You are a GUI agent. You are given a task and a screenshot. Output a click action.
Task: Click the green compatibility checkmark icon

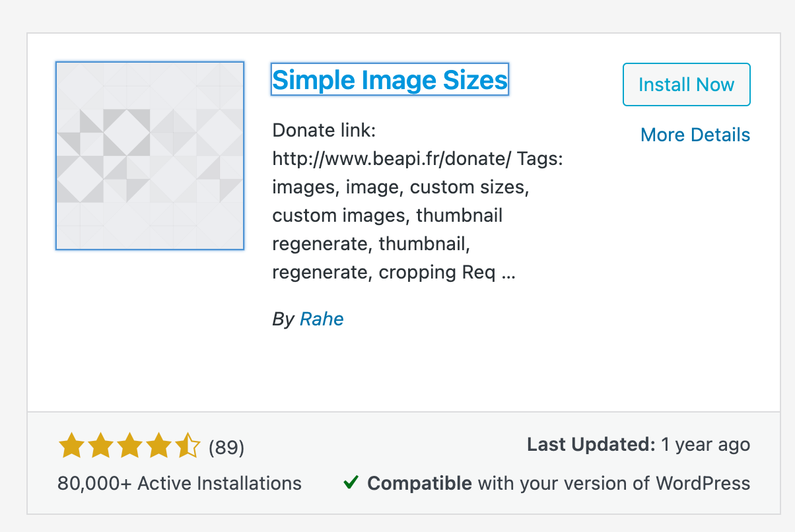point(351,482)
